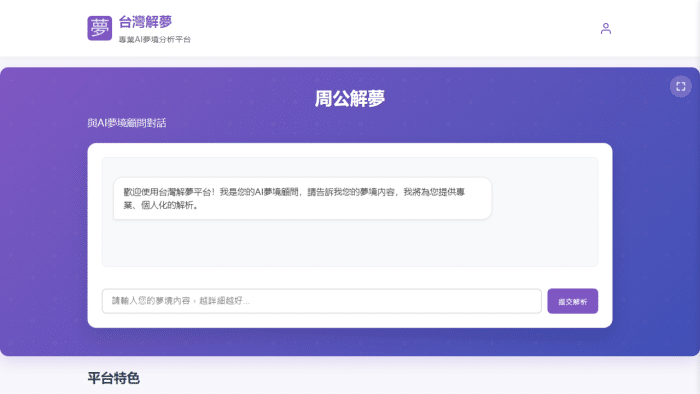Submit the dream with 提交解析 button
The width and height of the screenshot is (700, 394).
pyautogui.click(x=572, y=301)
